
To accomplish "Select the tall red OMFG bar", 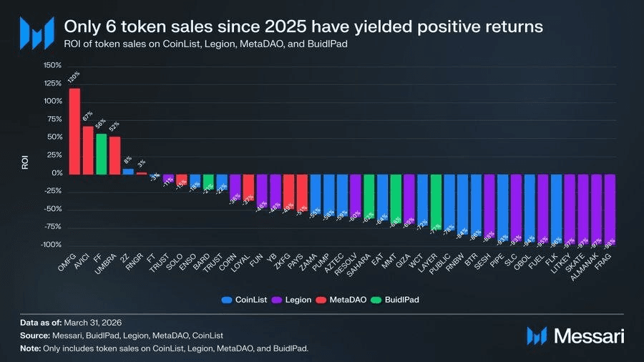I will click(x=74, y=131).
